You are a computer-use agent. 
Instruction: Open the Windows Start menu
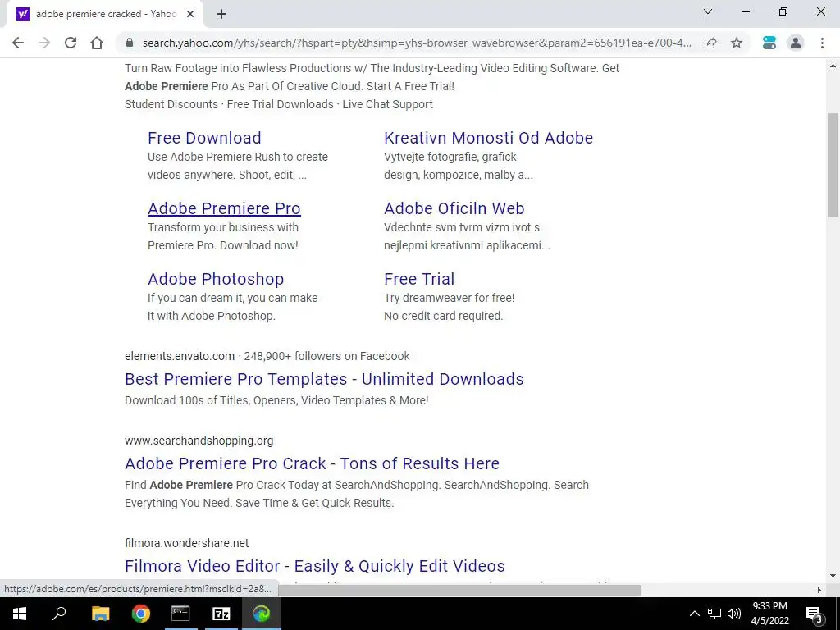pos(20,614)
